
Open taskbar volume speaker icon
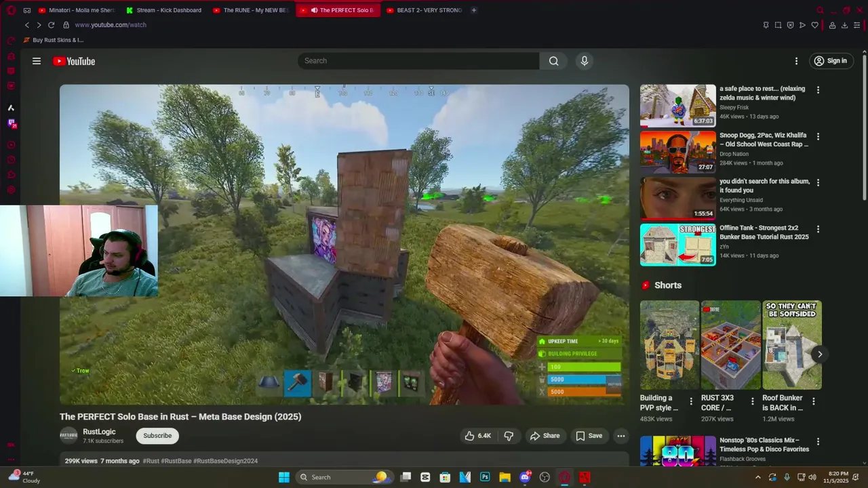tap(813, 477)
